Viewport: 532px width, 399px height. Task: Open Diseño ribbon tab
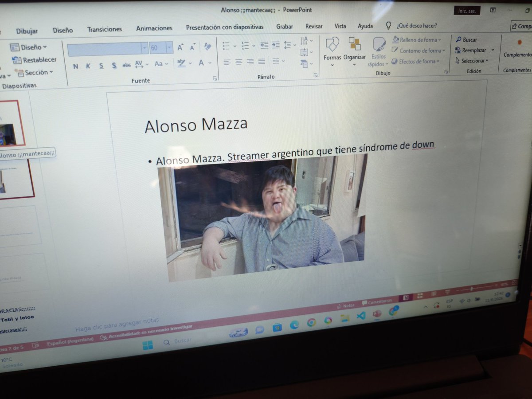tap(63, 30)
